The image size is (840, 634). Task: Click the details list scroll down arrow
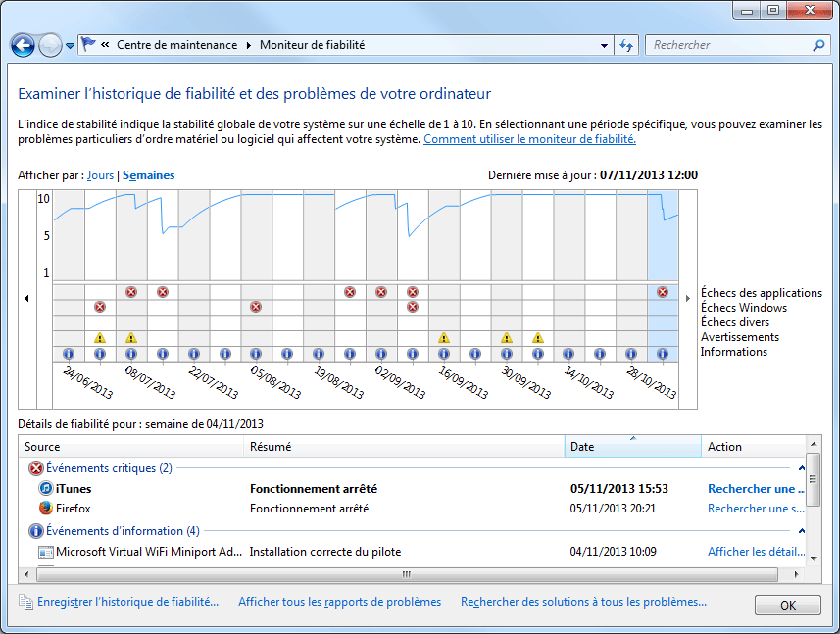(x=814, y=558)
